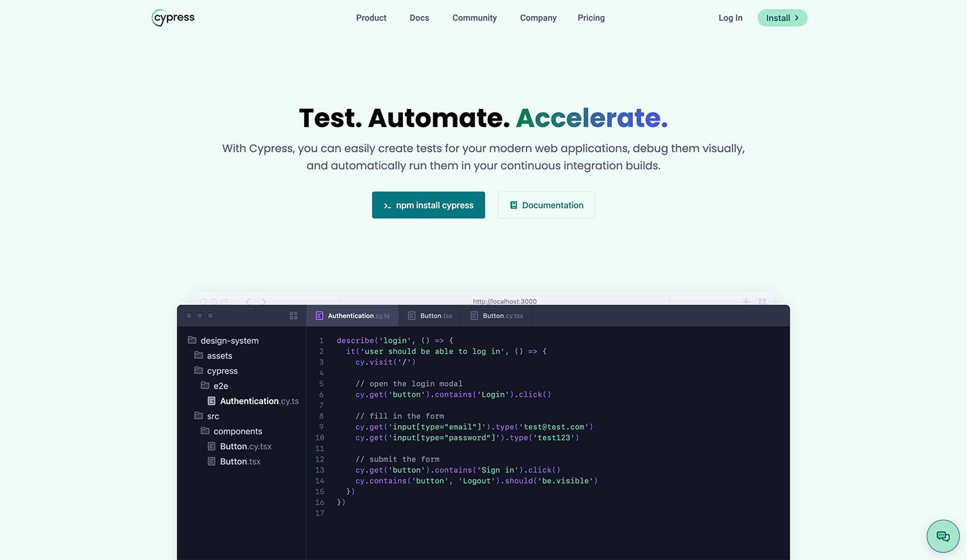Open the Docs menu
Screen dimensions: 967x560
click(419, 18)
